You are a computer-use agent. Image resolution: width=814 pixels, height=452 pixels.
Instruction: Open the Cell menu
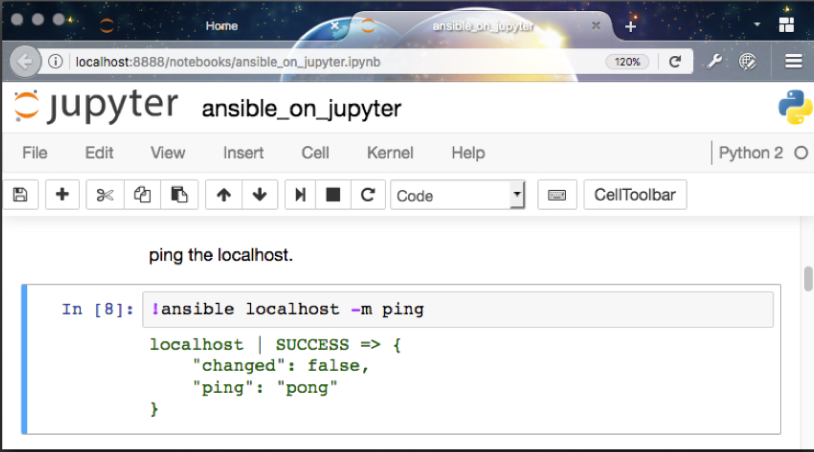(315, 153)
